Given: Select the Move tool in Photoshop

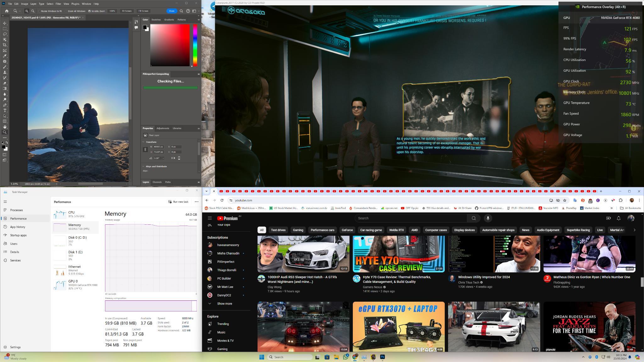Looking at the screenshot, I should [5, 23].
